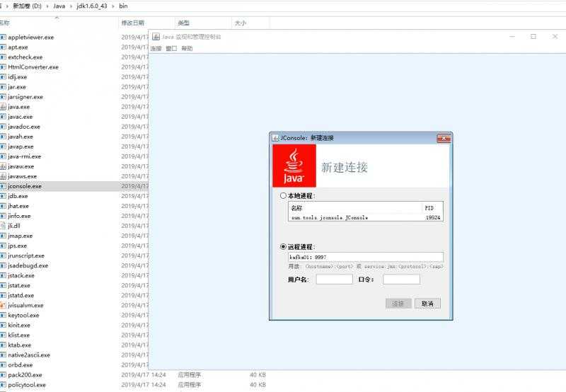
Task: Click the javaws.exe file icon
Action: point(4,176)
